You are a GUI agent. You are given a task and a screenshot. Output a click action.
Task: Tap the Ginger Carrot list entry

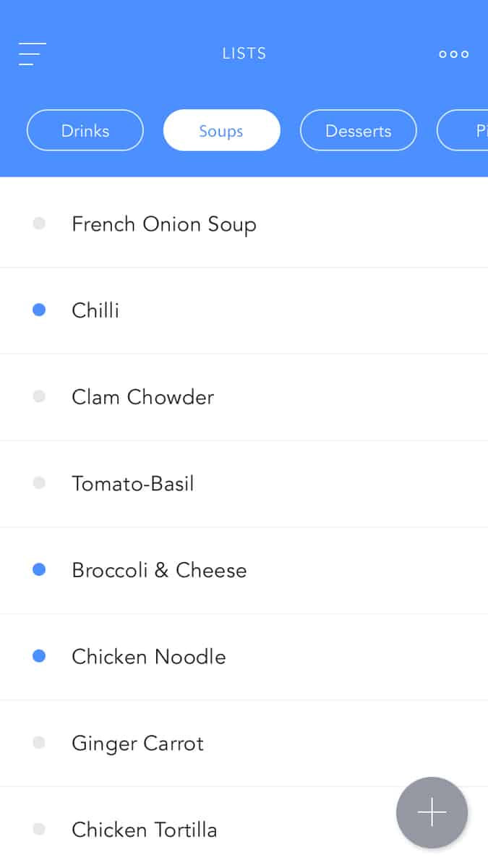tap(138, 744)
